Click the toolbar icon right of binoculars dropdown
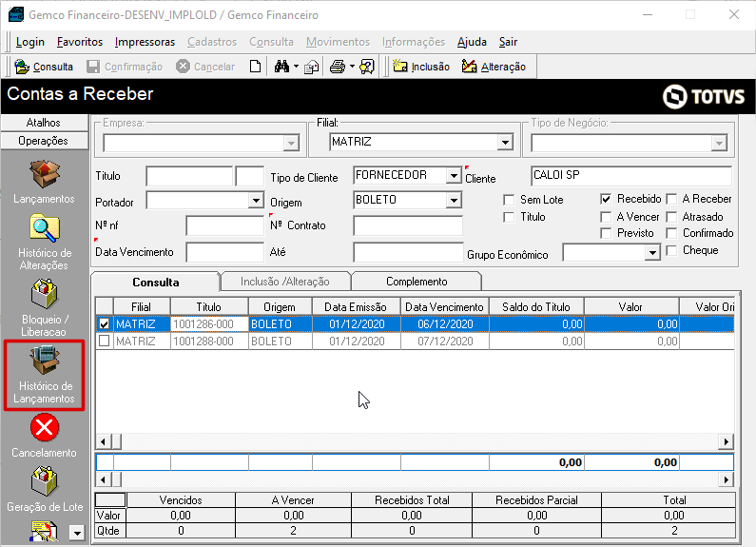Image resolution: width=756 pixels, height=547 pixels. pyautogui.click(x=312, y=67)
